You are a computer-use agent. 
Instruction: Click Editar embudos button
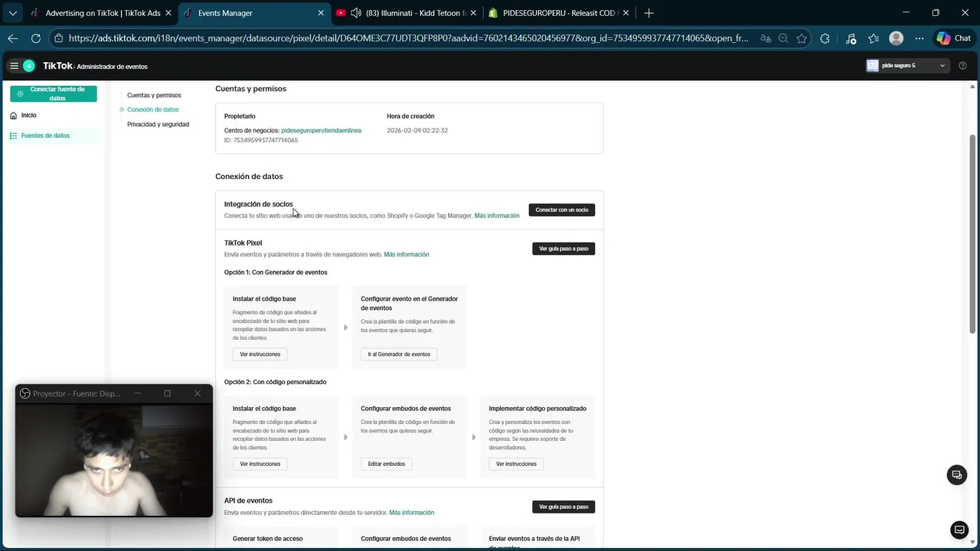pyautogui.click(x=387, y=464)
